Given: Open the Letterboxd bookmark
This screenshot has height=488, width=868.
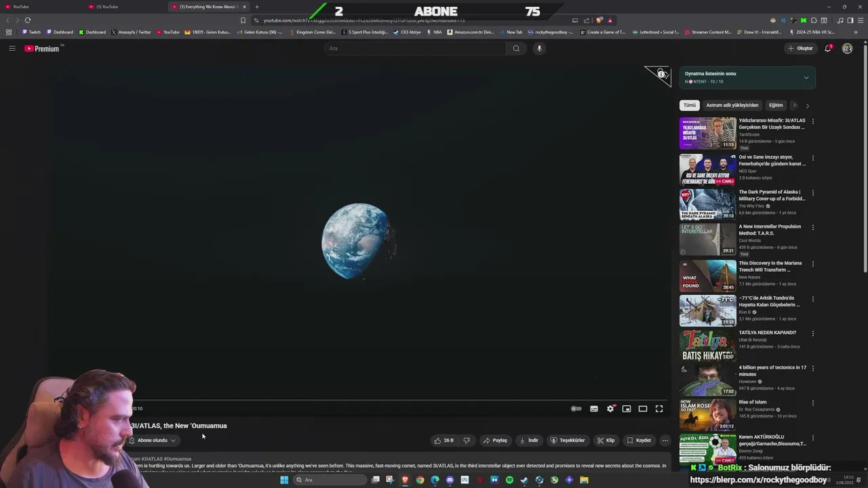Looking at the screenshot, I should pyautogui.click(x=655, y=32).
